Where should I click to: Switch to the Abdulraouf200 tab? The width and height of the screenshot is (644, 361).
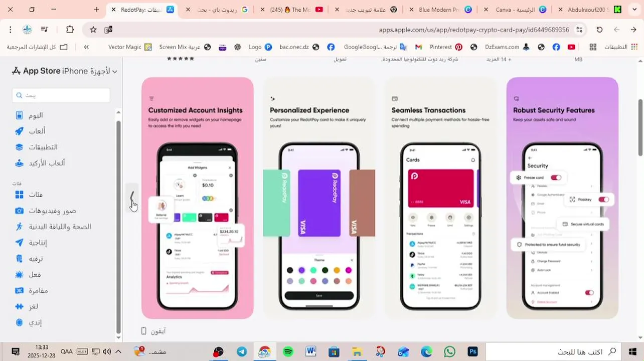[590, 10]
